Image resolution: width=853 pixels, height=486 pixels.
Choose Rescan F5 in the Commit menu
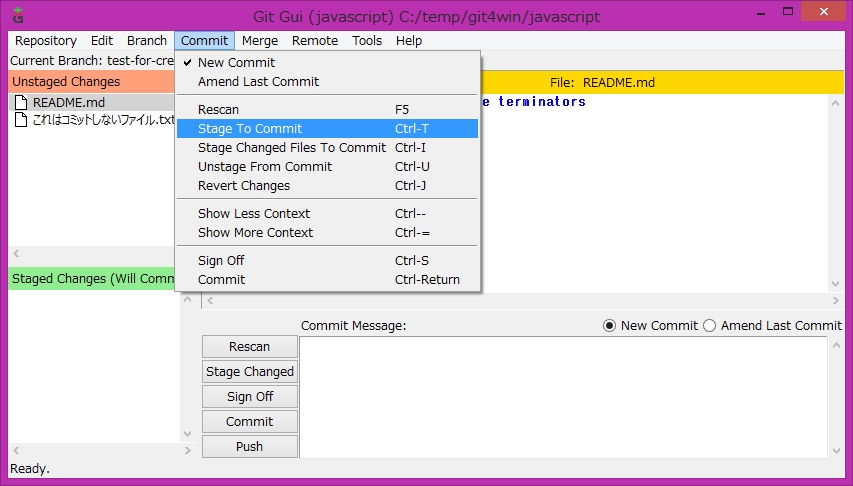328,109
